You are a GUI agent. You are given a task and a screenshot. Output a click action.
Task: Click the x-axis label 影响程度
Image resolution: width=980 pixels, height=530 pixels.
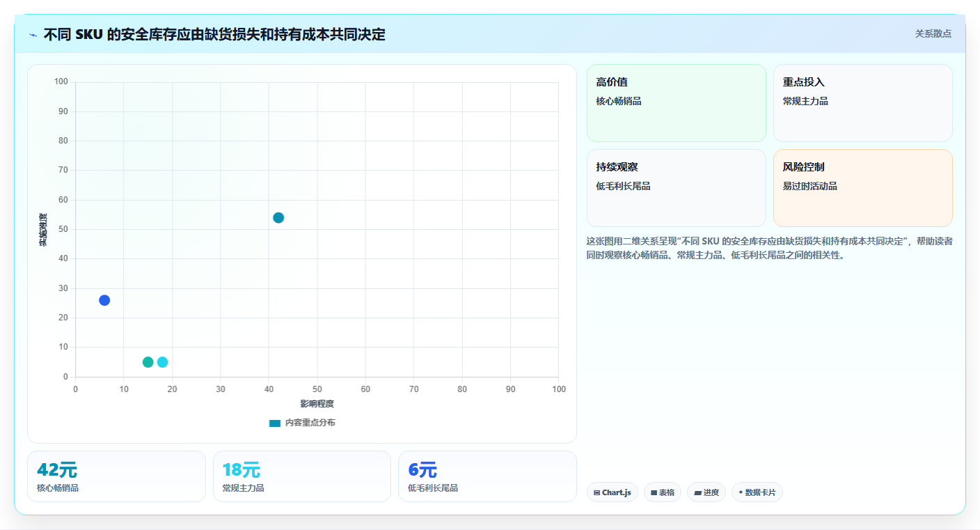pyautogui.click(x=317, y=404)
